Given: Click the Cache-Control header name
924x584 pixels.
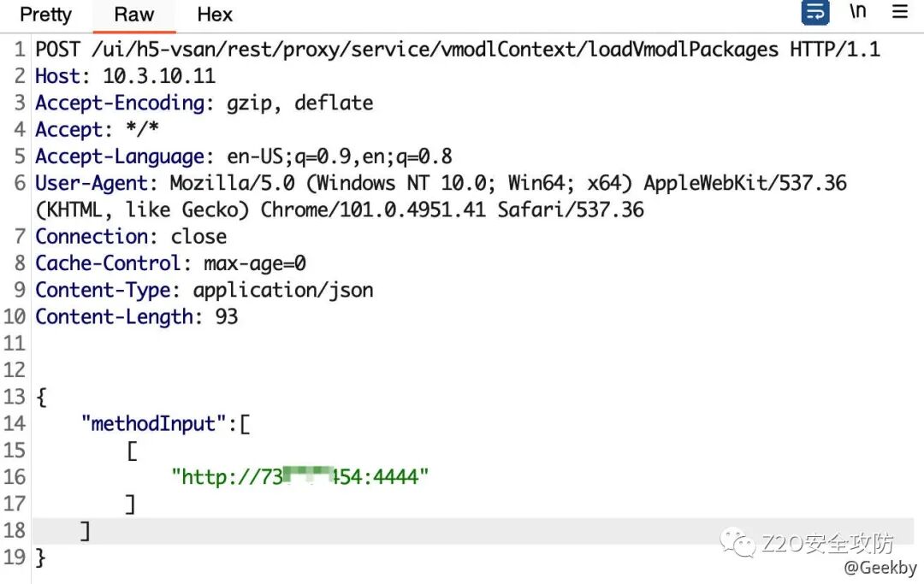Looking at the screenshot, I should point(108,263).
